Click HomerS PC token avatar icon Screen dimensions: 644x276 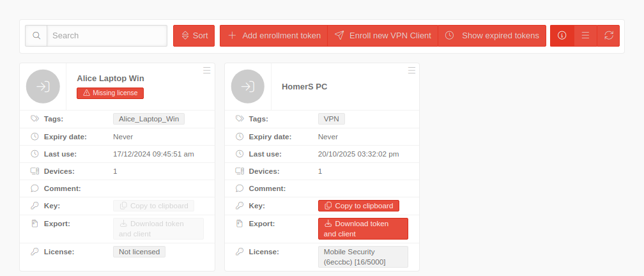click(248, 86)
